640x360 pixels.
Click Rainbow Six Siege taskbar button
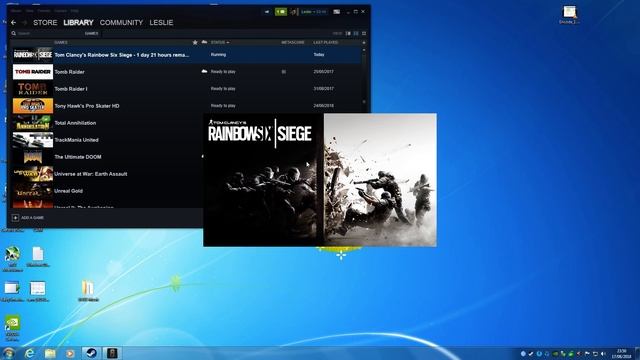coord(112,353)
